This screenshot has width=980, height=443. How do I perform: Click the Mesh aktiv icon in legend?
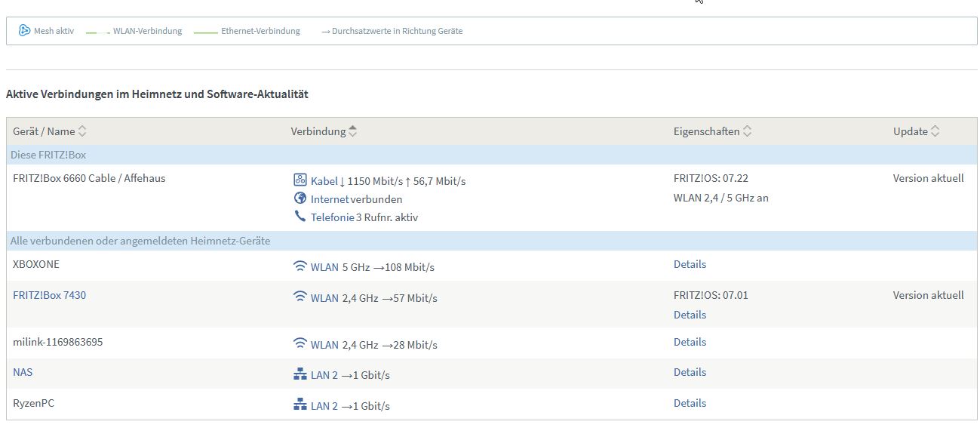(24, 31)
